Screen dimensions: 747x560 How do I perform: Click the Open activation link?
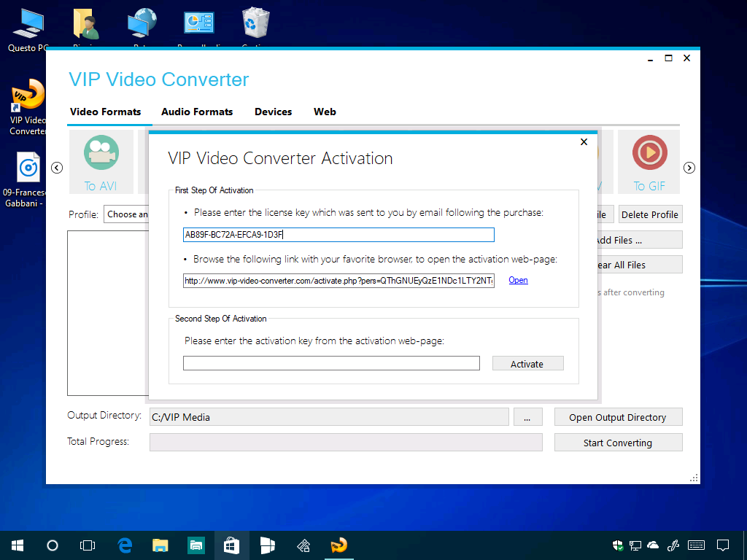pyautogui.click(x=518, y=280)
